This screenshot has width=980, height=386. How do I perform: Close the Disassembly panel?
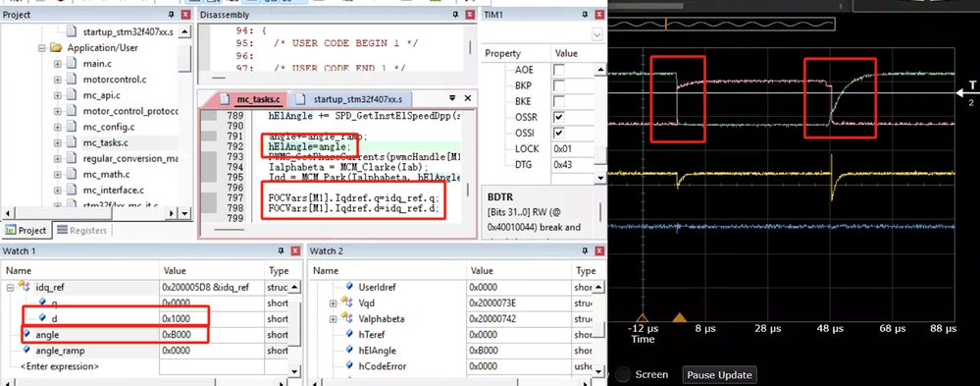(x=471, y=15)
